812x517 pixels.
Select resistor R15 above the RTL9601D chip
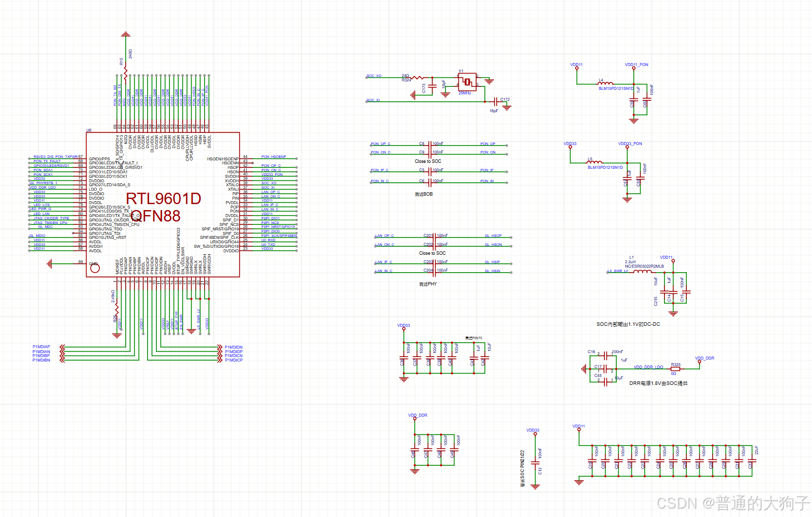[x=126, y=74]
